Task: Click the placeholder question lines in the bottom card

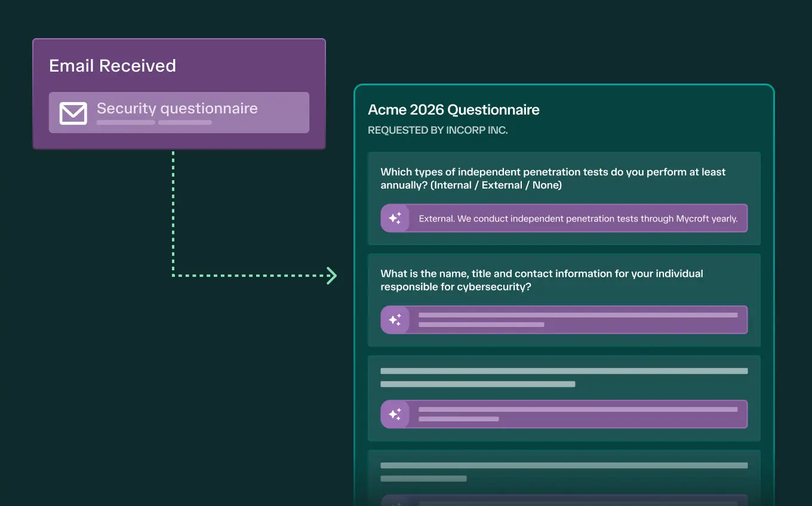Action: [x=564, y=472]
